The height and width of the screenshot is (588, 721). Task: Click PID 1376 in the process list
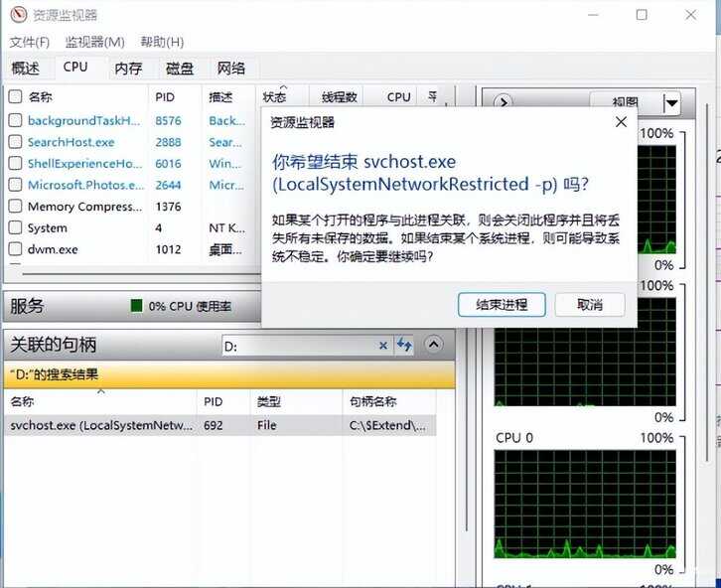point(168,207)
